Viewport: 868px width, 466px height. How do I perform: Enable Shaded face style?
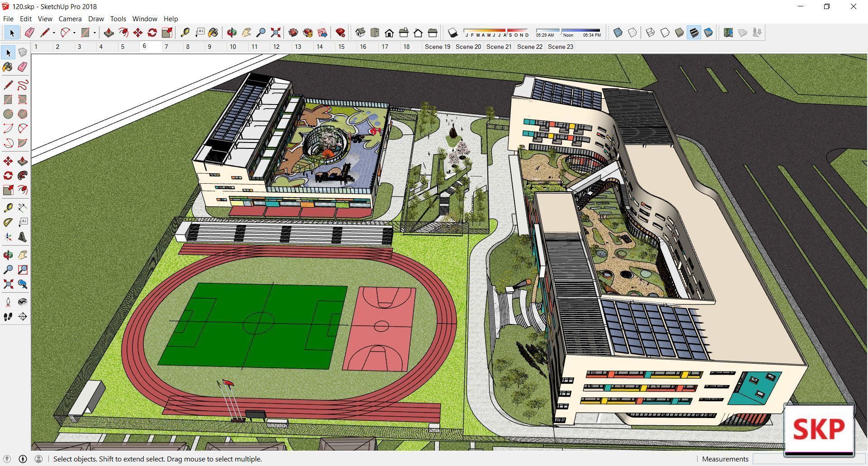(x=679, y=33)
